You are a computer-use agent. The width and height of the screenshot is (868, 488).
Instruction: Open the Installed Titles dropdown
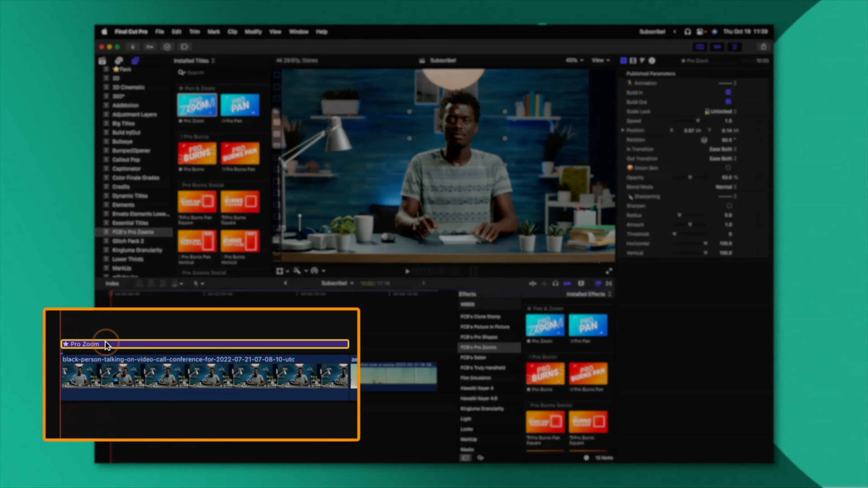tap(194, 61)
